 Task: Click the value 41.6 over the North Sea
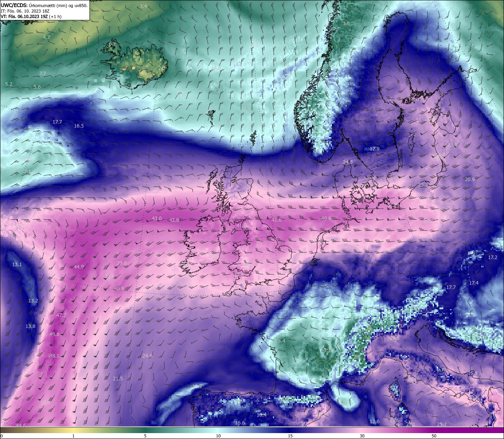coord(276,220)
